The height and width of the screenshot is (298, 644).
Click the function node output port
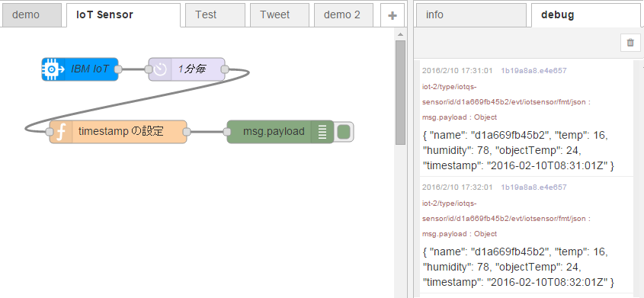(187, 132)
